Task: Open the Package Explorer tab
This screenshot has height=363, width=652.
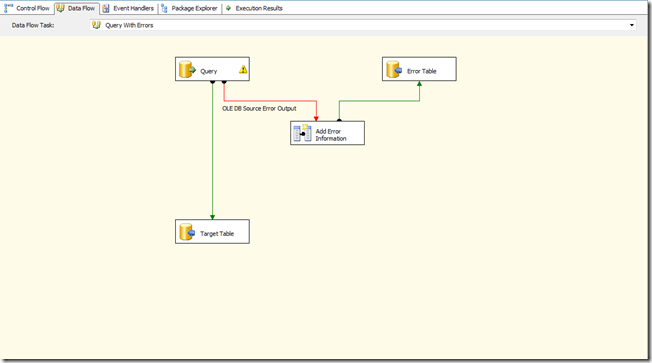Action: 190,8
